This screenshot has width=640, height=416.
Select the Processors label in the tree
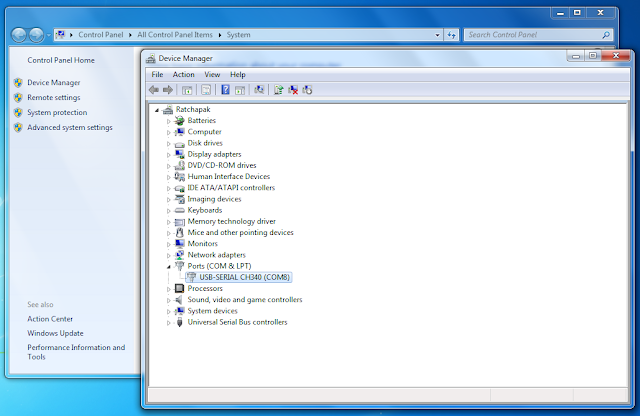click(205, 288)
